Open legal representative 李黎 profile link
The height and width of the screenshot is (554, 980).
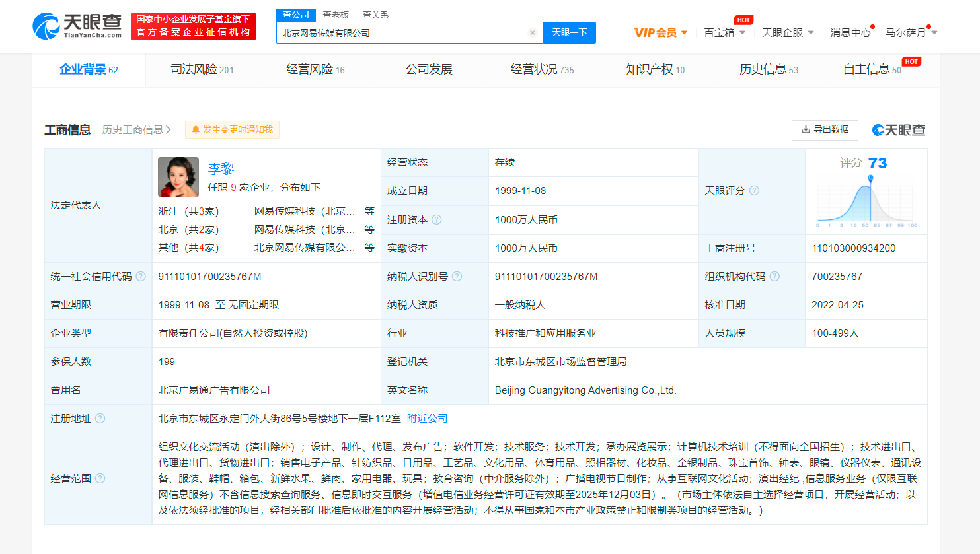point(221,169)
